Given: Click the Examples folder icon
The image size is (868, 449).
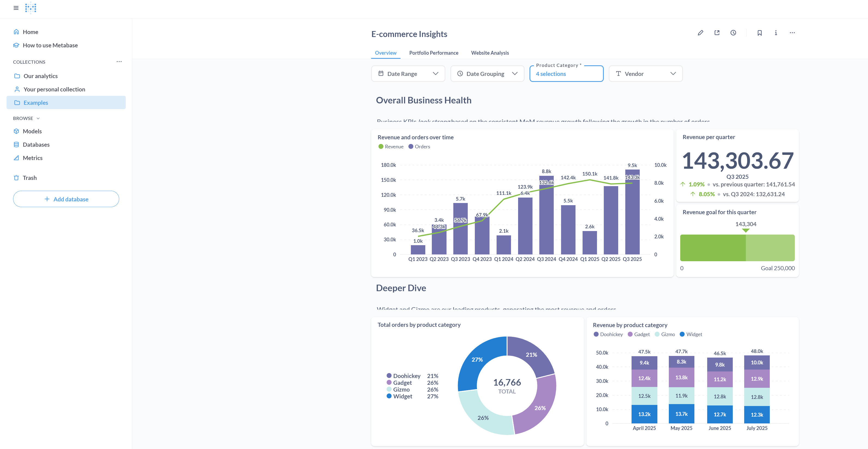Looking at the screenshot, I should tap(17, 103).
